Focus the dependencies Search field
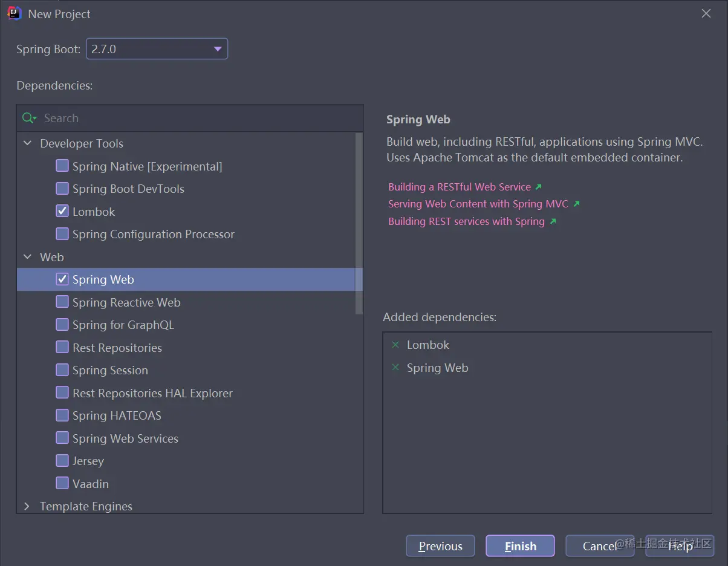The image size is (728, 566). click(x=190, y=118)
